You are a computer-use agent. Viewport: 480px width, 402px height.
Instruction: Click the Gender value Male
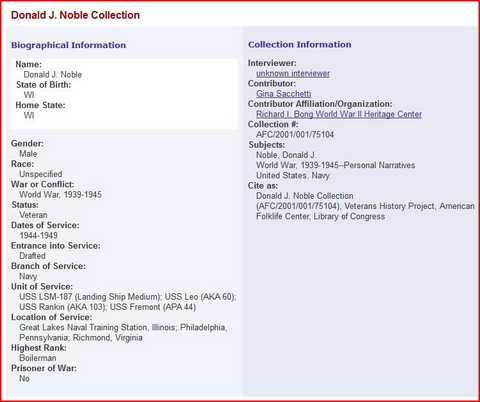(28, 154)
